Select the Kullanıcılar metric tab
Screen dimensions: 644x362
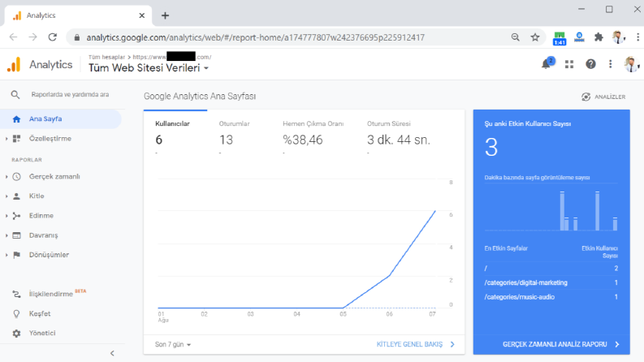[175, 134]
